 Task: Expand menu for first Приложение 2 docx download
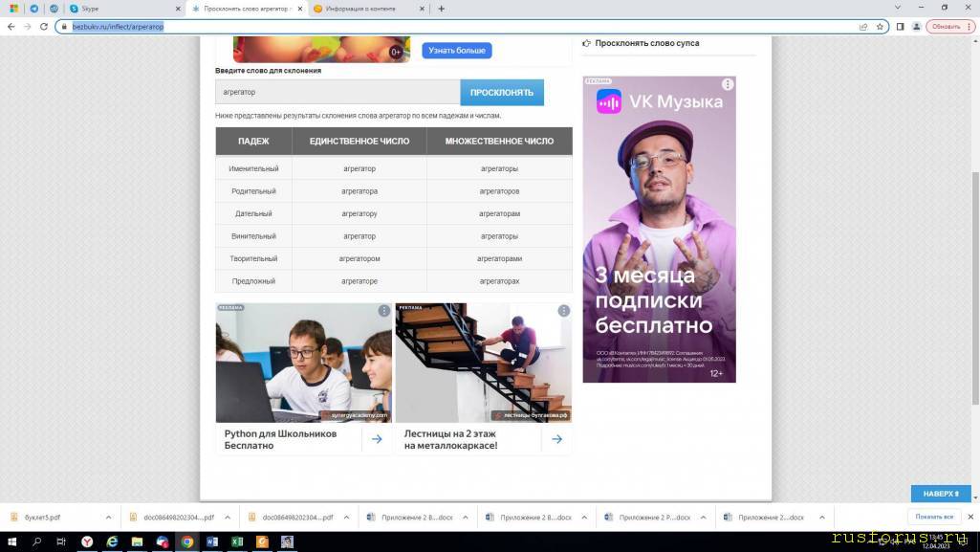click(x=465, y=517)
